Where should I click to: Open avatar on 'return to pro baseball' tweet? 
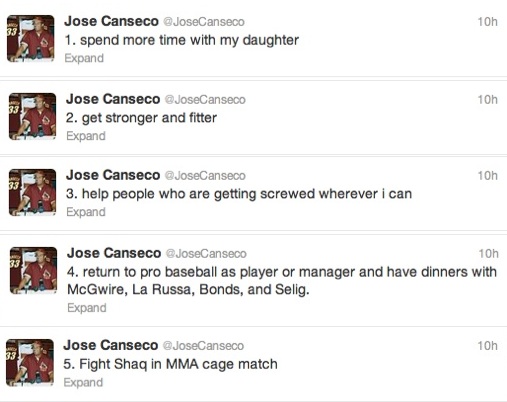tap(33, 270)
